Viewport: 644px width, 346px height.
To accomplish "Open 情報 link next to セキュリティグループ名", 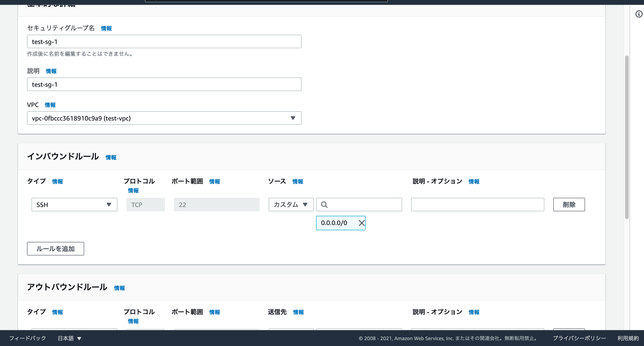I will click(x=106, y=28).
